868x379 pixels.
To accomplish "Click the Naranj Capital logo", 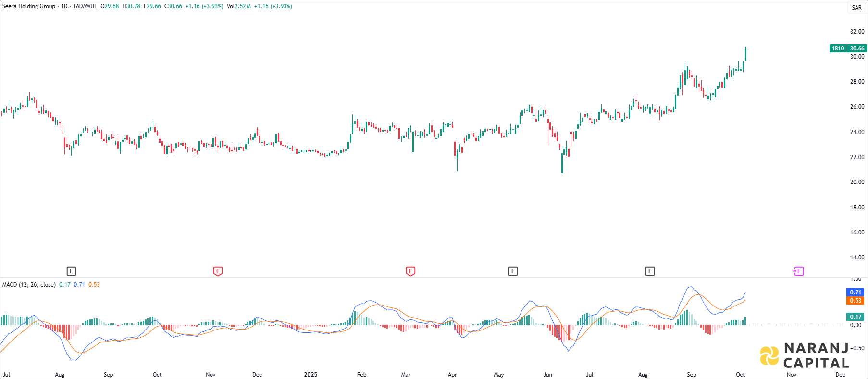I will click(805, 355).
